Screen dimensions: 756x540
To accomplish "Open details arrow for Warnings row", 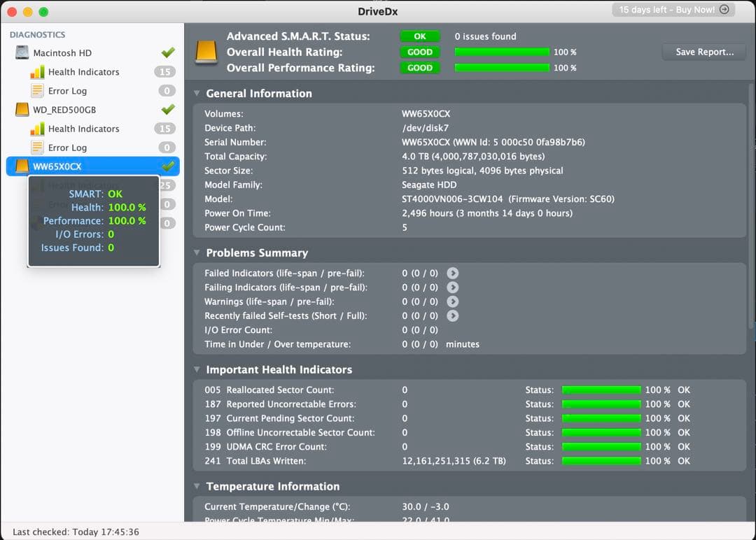I will pos(452,301).
